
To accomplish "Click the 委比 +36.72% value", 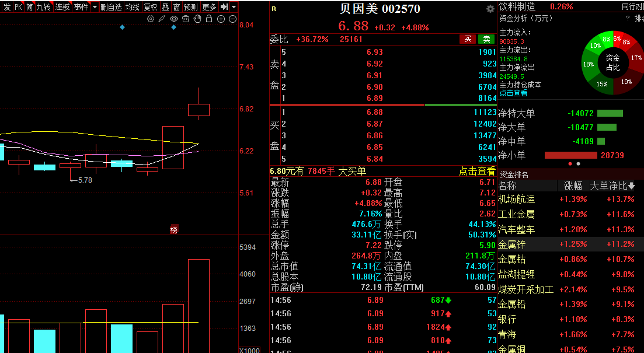I will point(312,39).
